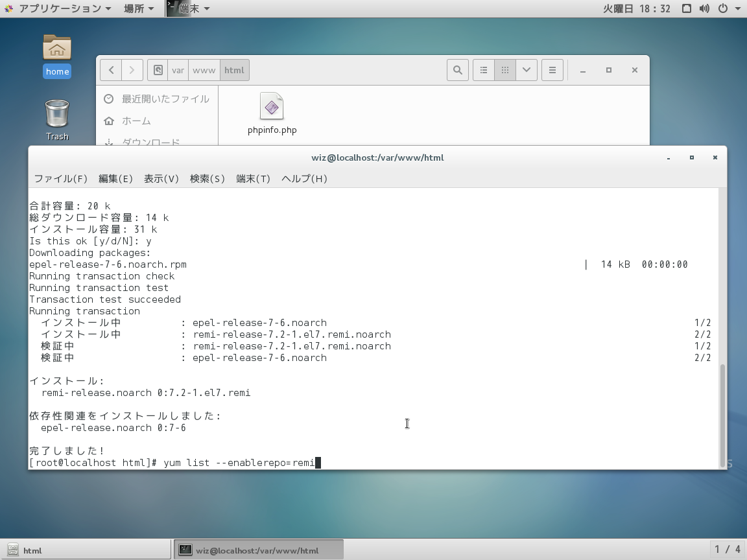
Task: Open 場所 menu in top panel
Action: (139, 8)
